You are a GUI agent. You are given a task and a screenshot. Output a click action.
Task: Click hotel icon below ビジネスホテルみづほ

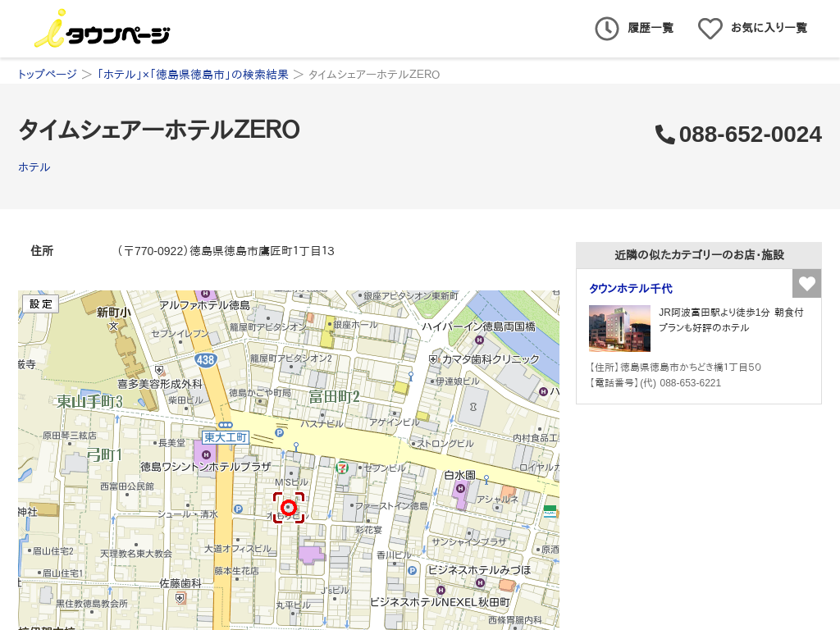[x=480, y=583]
